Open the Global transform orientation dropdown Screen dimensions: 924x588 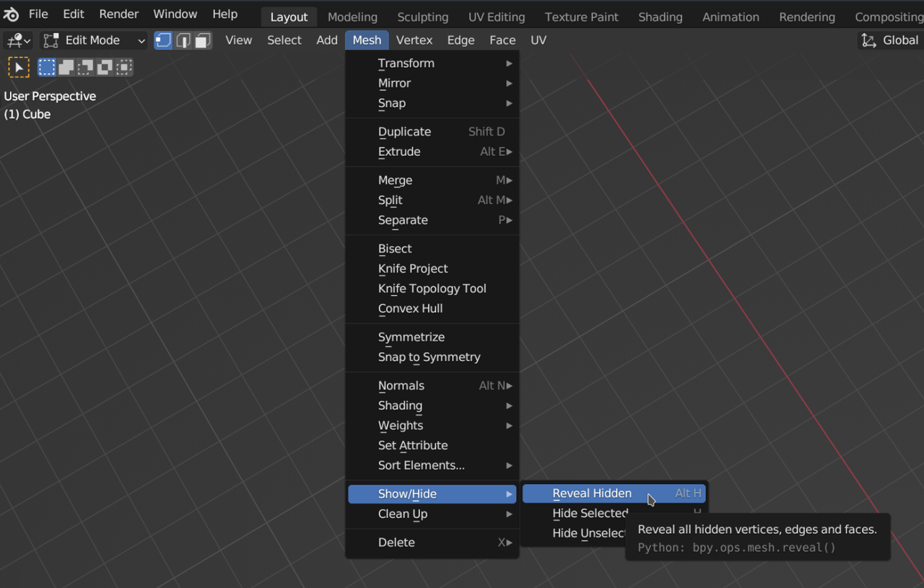(x=891, y=40)
